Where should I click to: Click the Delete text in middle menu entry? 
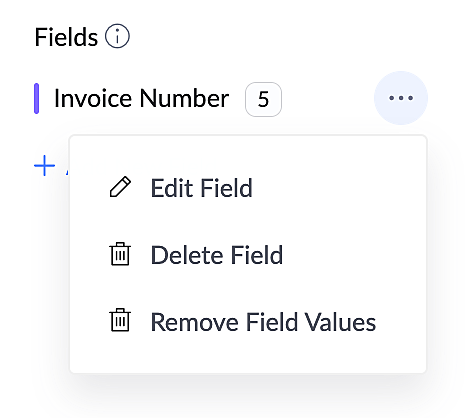[x=188, y=255]
